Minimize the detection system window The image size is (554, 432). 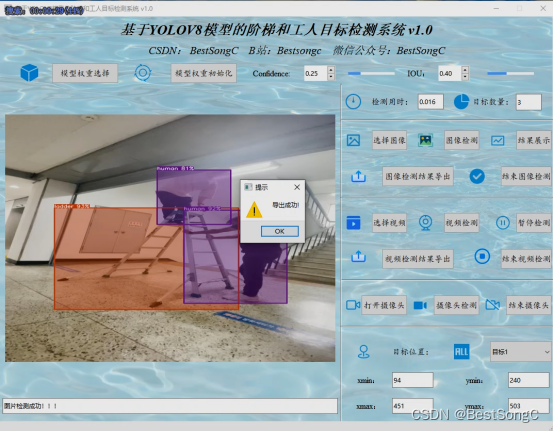click(x=496, y=8)
